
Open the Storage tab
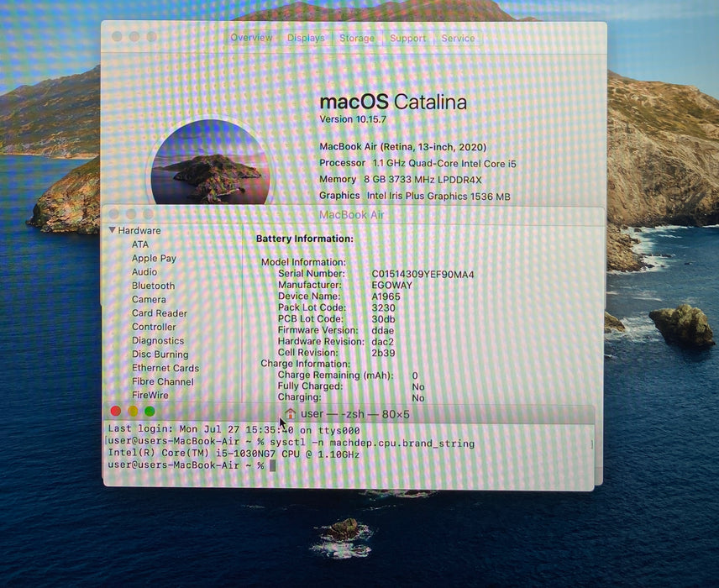pyautogui.click(x=357, y=38)
